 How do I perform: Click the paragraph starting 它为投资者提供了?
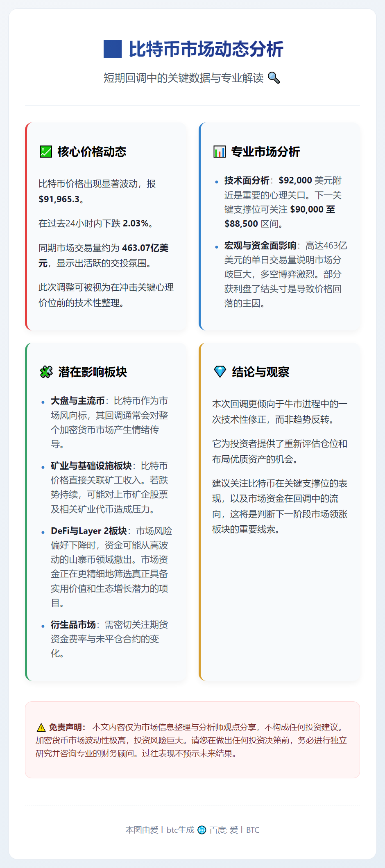click(x=280, y=451)
